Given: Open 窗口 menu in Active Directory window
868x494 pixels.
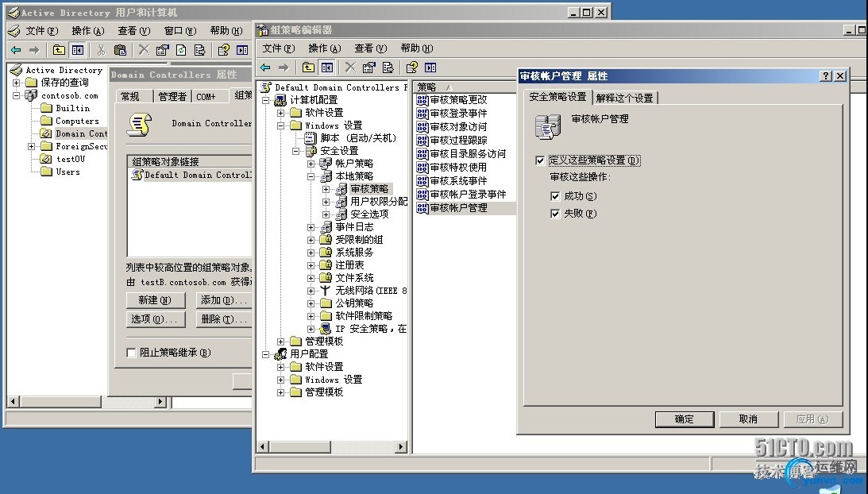Looking at the screenshot, I should click(x=180, y=31).
